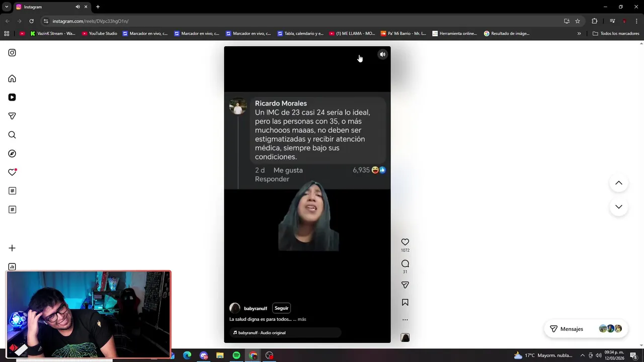644x362 pixels.
Task: Open weather widget '17°C Mayorm. nubla...'
Action: (543, 355)
